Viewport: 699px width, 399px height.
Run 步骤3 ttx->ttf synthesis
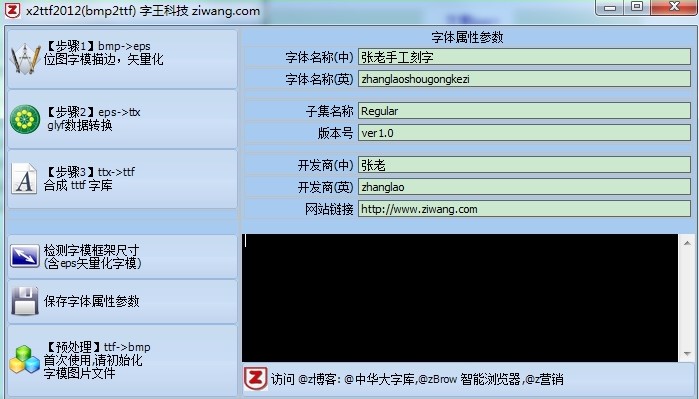point(123,179)
